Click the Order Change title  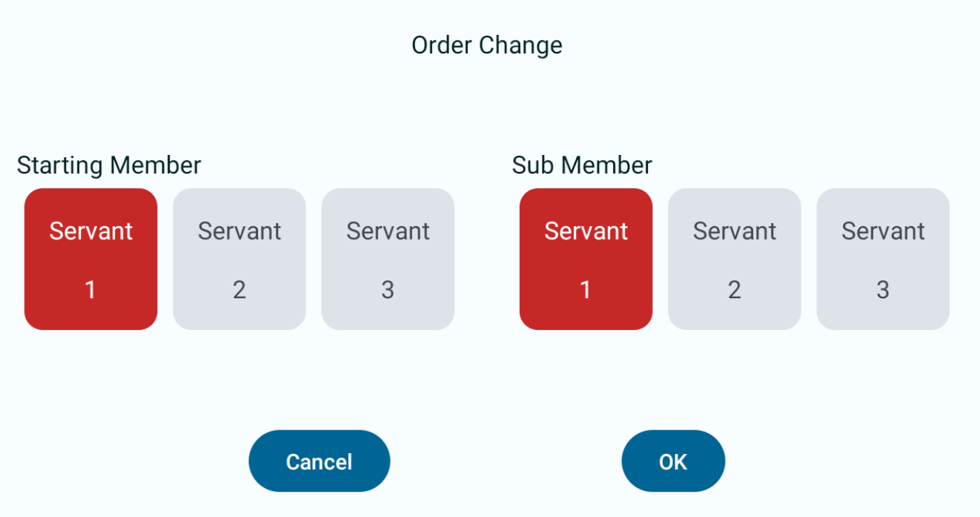[486, 45]
